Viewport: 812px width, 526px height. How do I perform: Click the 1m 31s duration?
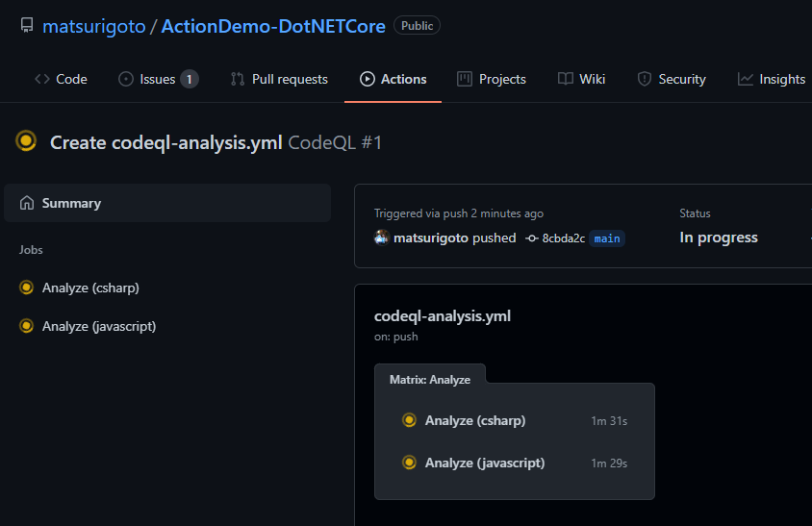pyautogui.click(x=609, y=421)
